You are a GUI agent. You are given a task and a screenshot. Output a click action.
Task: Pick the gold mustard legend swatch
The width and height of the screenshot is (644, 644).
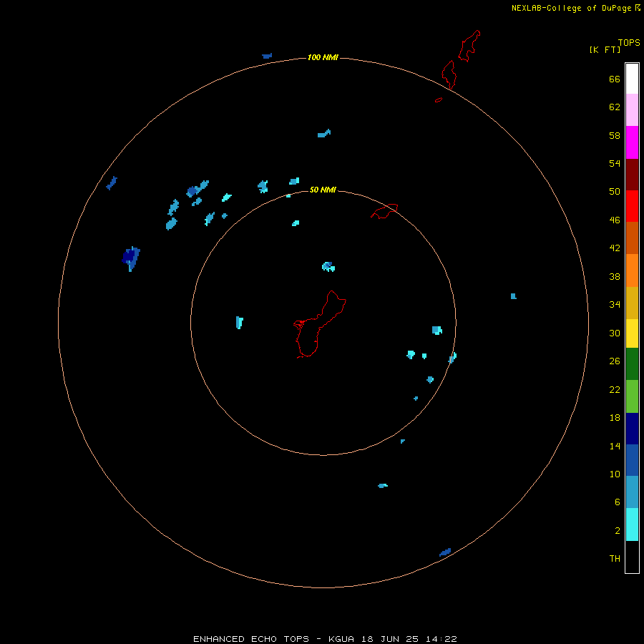pyautogui.click(x=632, y=303)
